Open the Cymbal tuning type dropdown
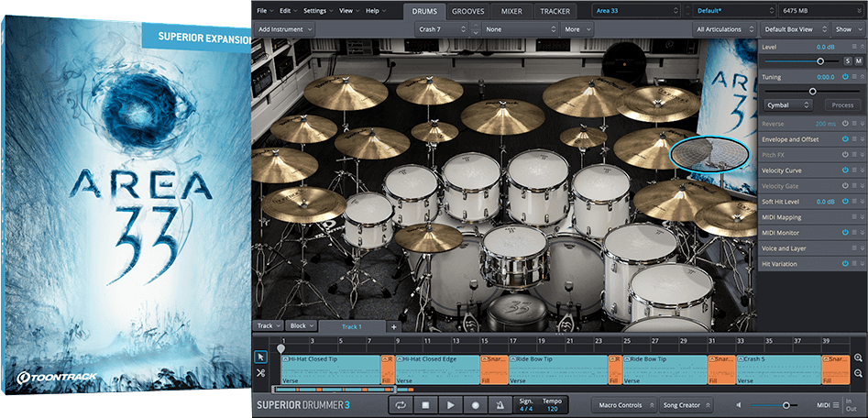The image size is (868, 418). (x=787, y=104)
